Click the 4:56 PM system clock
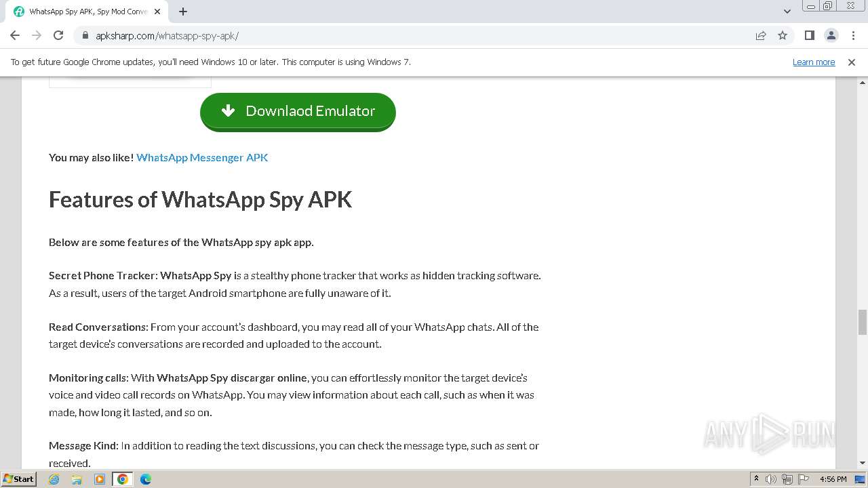This screenshot has height=488, width=868. (x=833, y=479)
